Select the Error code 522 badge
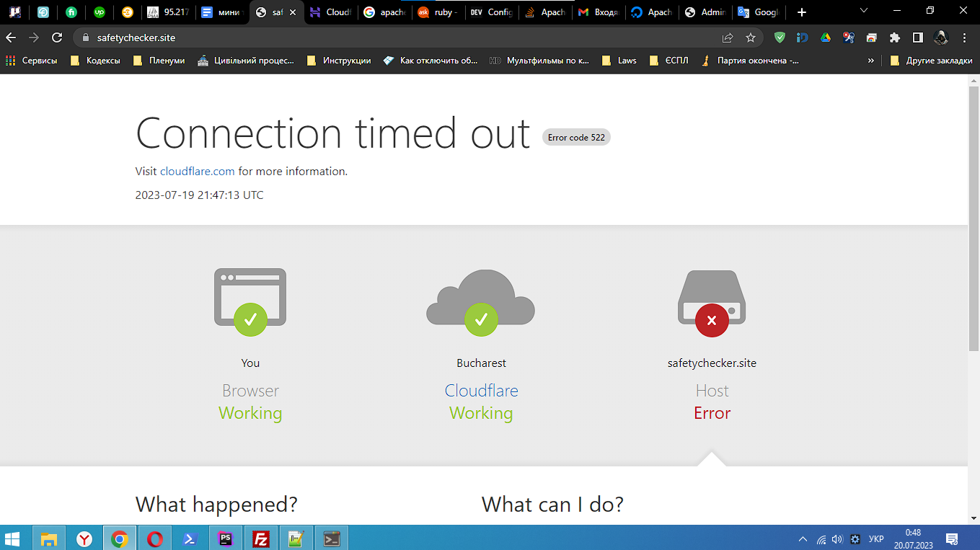This screenshot has width=980, height=550. (x=576, y=137)
